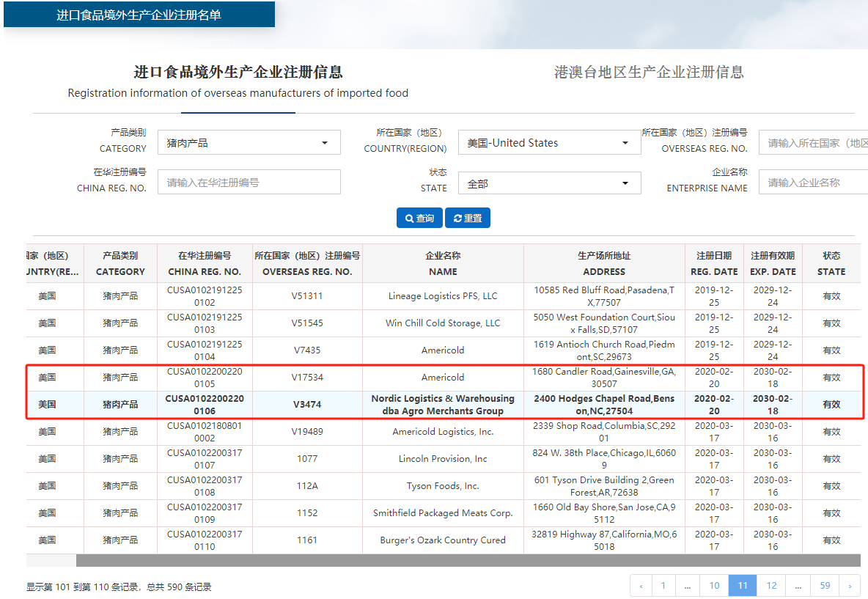This screenshot has width=868, height=599.
Task: Click the 查询 search button
Action: click(419, 218)
